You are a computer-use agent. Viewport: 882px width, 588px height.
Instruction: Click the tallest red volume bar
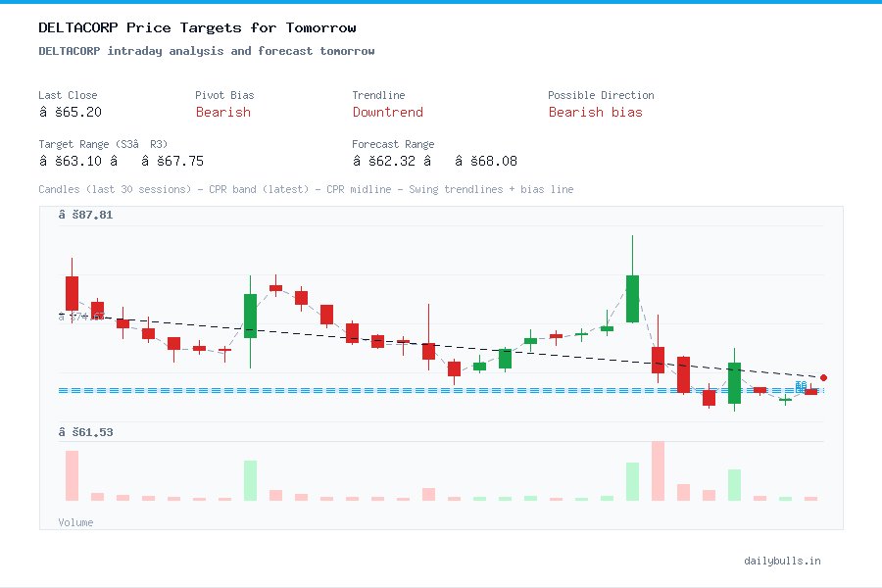point(658,471)
